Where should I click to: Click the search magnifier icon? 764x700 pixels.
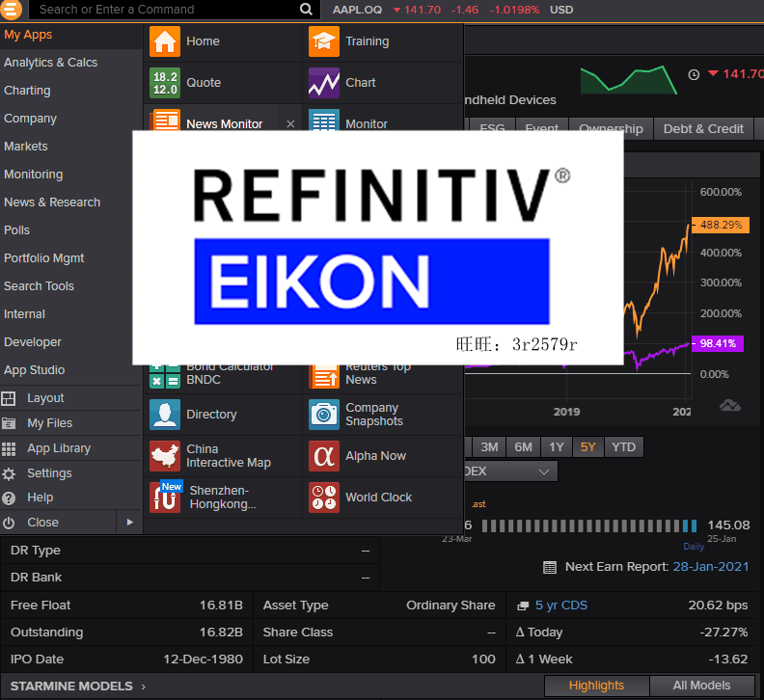pos(306,10)
